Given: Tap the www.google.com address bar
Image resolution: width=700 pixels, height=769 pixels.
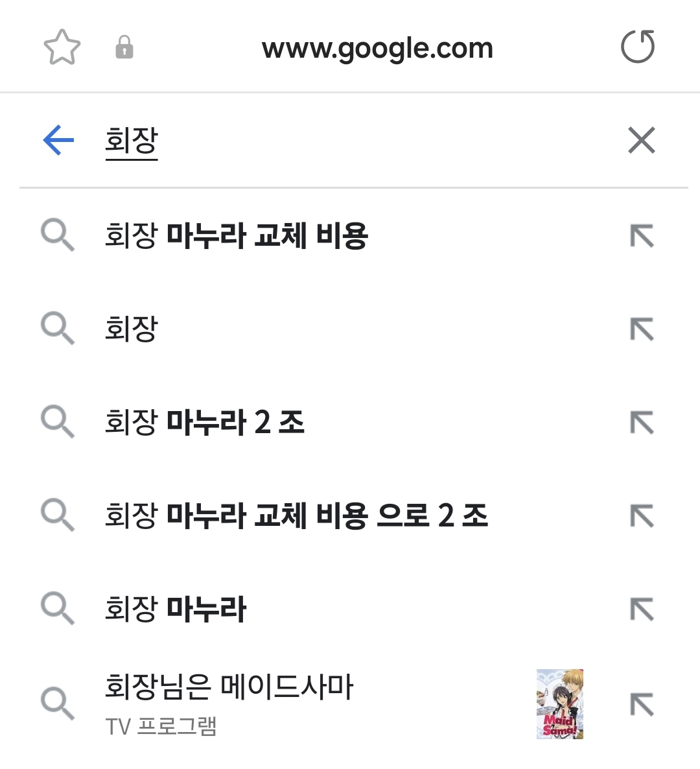Looking at the screenshot, I should tap(377, 48).
